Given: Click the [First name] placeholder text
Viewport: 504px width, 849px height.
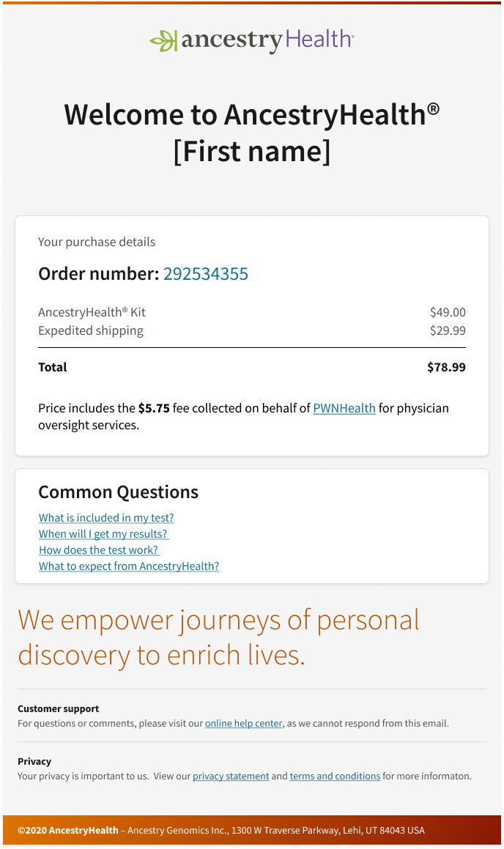Looking at the screenshot, I should [x=252, y=152].
